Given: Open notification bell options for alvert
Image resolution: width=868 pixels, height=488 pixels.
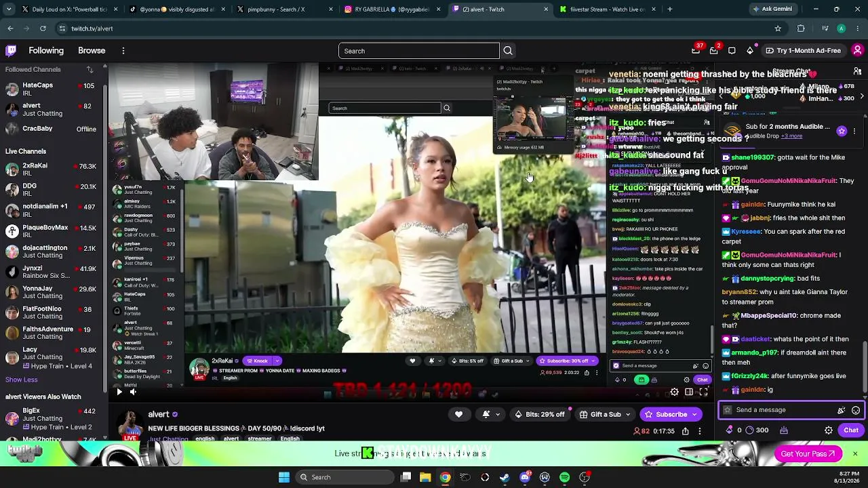Looking at the screenshot, I should click(x=490, y=414).
